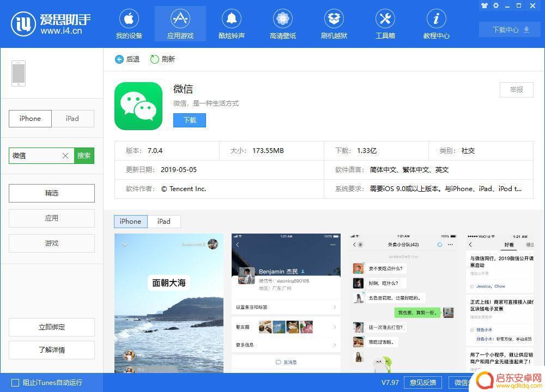Click the blue 下载 button for 微信
Viewport: 545px width, 392px height.
(x=190, y=120)
